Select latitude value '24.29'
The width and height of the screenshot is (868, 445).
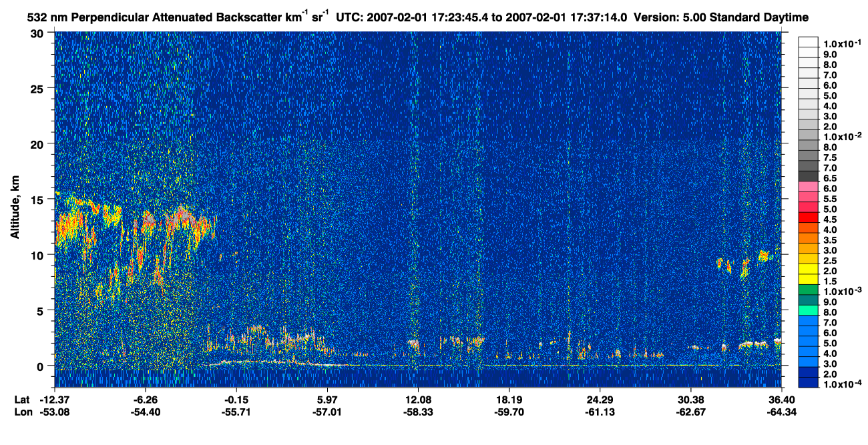tap(600, 400)
